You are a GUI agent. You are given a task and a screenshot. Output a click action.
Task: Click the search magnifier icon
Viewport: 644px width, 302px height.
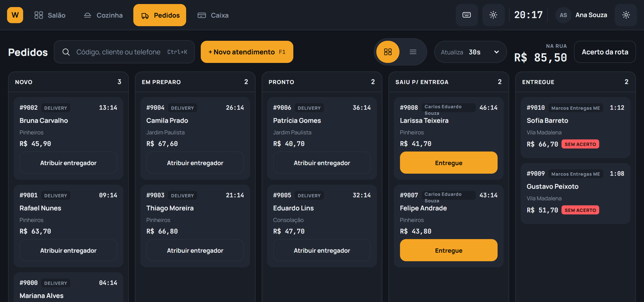(x=66, y=52)
